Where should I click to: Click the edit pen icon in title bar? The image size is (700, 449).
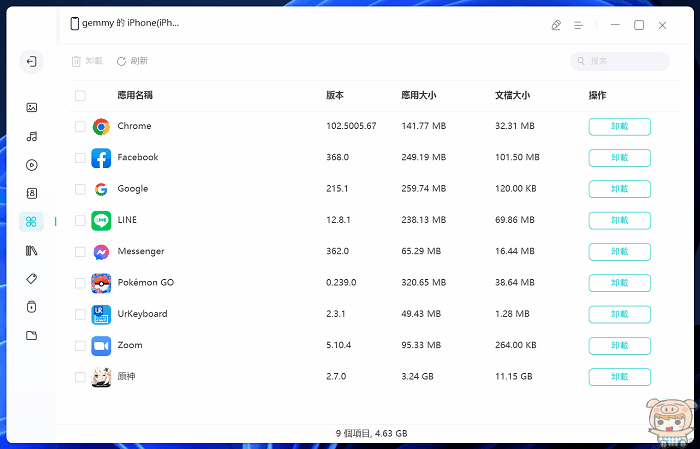(556, 25)
